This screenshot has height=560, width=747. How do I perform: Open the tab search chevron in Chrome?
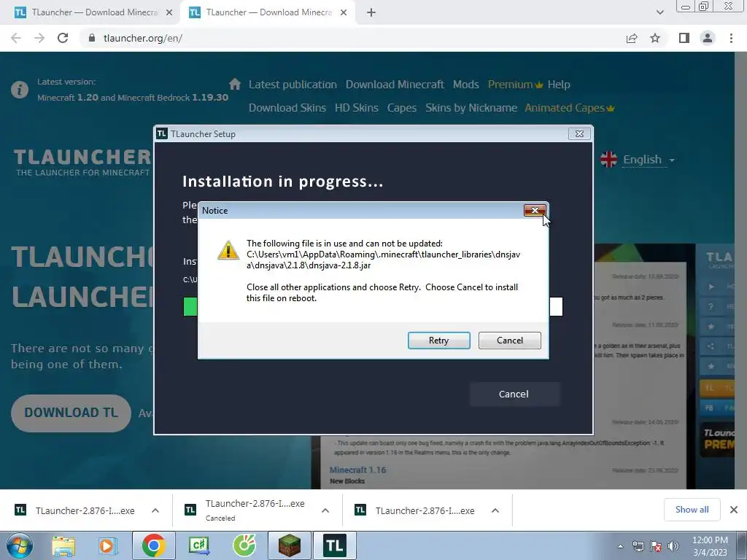point(659,12)
